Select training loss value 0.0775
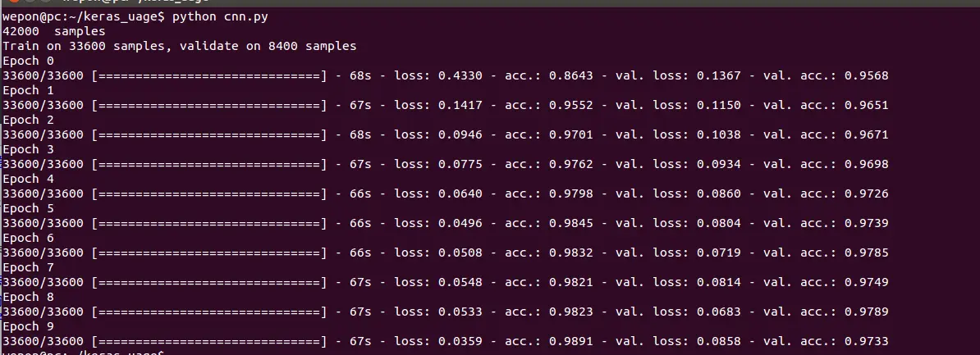The width and height of the screenshot is (980, 355). (460, 164)
